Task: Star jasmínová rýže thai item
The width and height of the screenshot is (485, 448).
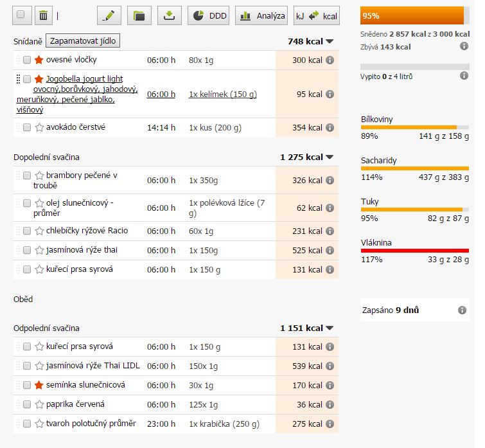Action: point(39,250)
